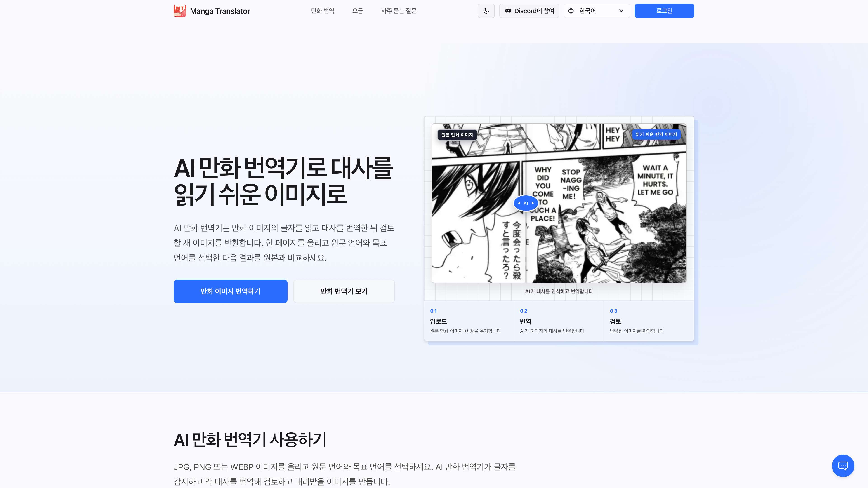This screenshot has width=868, height=488.
Task: Click the Manga Translator brand text
Action: point(220,11)
